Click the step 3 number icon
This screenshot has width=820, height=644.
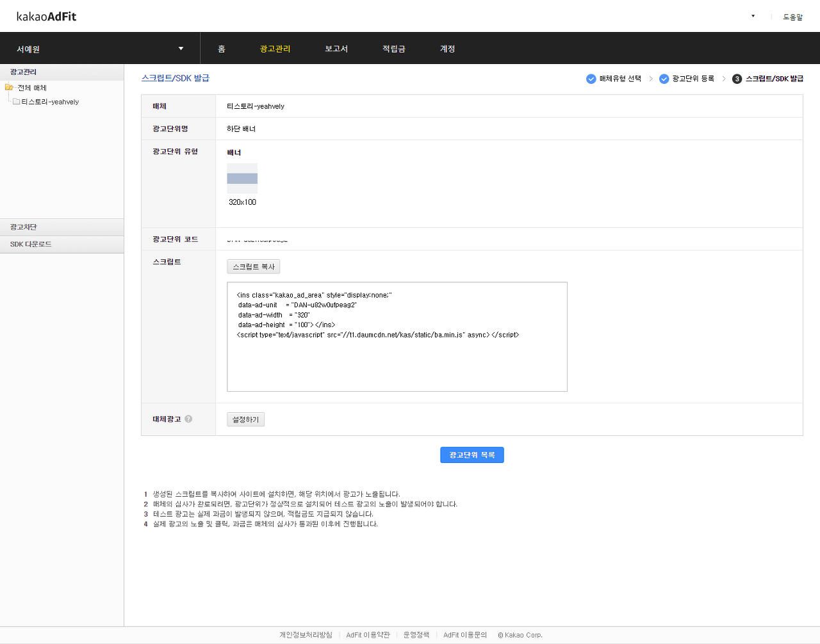tap(737, 79)
